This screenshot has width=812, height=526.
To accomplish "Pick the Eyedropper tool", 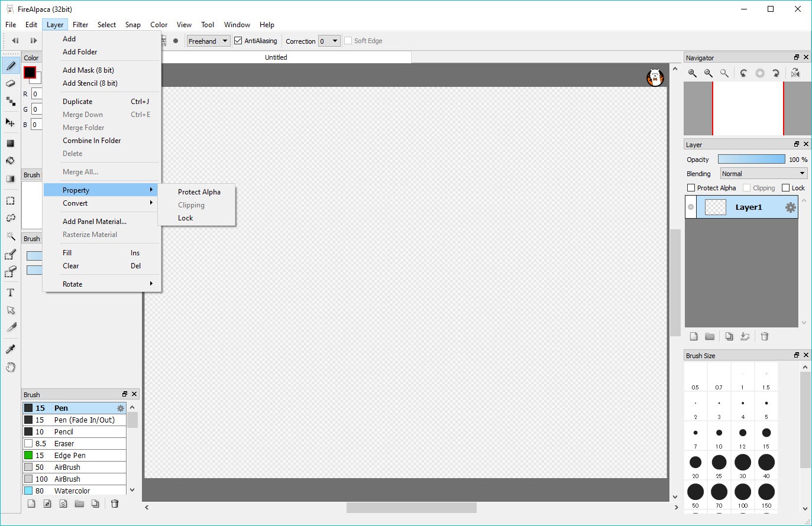I will [10, 349].
